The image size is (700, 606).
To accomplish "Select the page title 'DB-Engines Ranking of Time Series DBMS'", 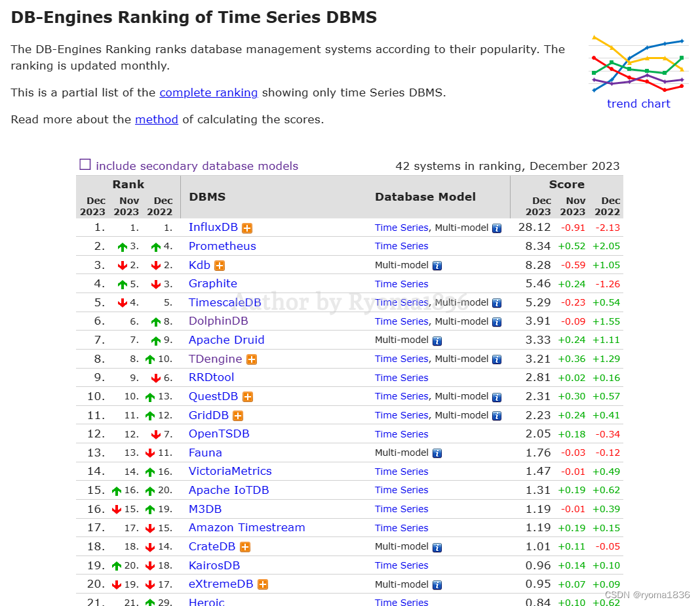I will pyautogui.click(x=194, y=18).
